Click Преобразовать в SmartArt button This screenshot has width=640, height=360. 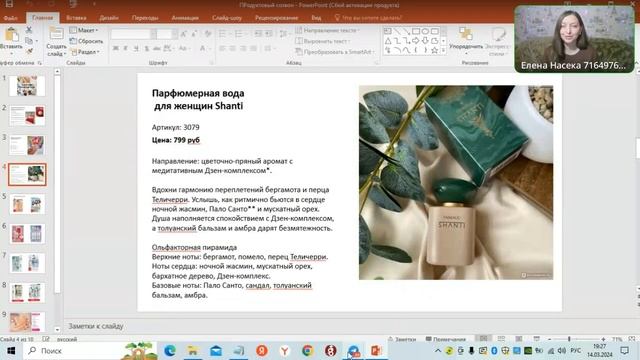coord(335,52)
